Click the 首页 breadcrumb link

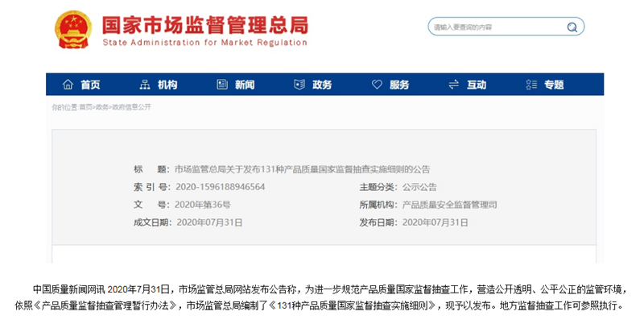coord(86,107)
